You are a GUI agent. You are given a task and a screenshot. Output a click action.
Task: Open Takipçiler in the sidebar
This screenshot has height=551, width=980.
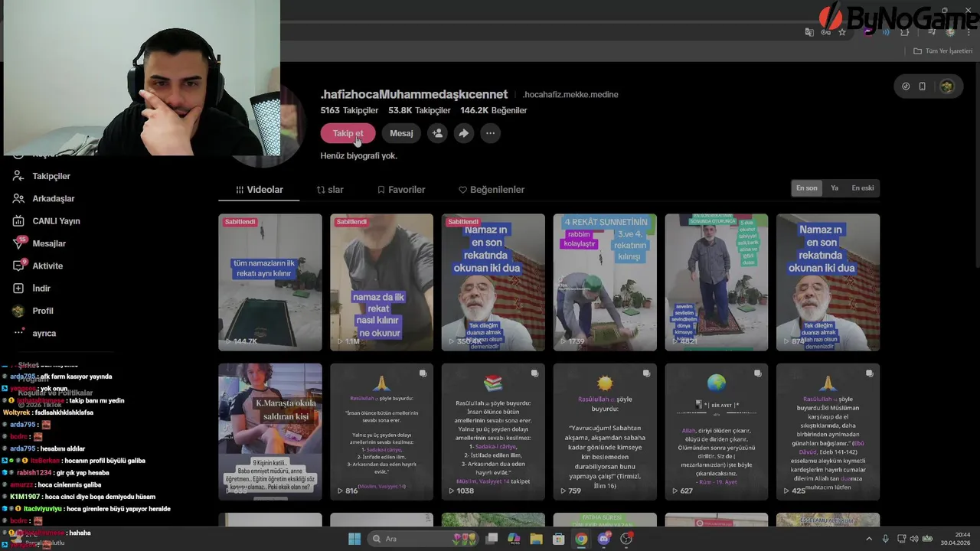click(51, 176)
